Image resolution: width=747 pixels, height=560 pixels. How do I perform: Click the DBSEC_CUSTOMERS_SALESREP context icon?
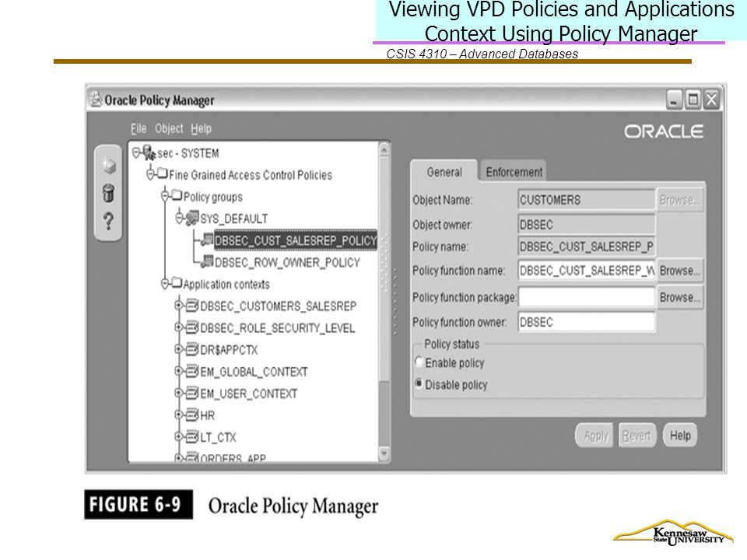[192, 305]
